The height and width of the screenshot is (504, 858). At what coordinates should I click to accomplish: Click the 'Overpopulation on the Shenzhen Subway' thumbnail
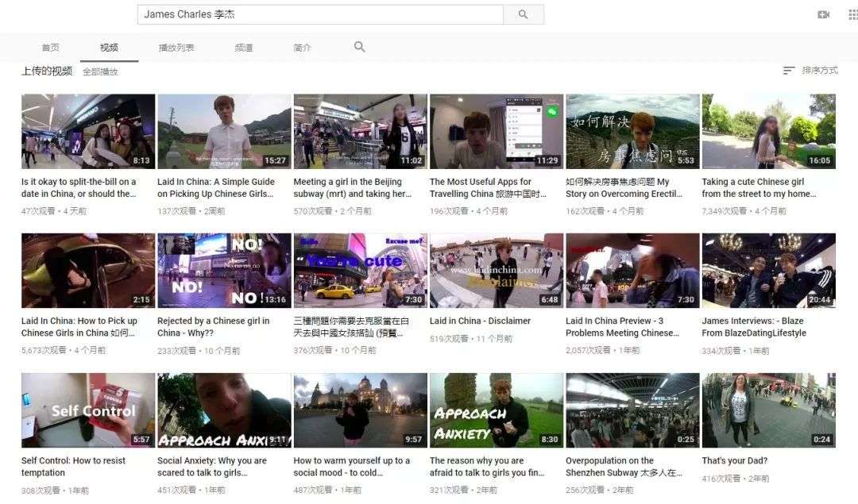(x=632, y=410)
